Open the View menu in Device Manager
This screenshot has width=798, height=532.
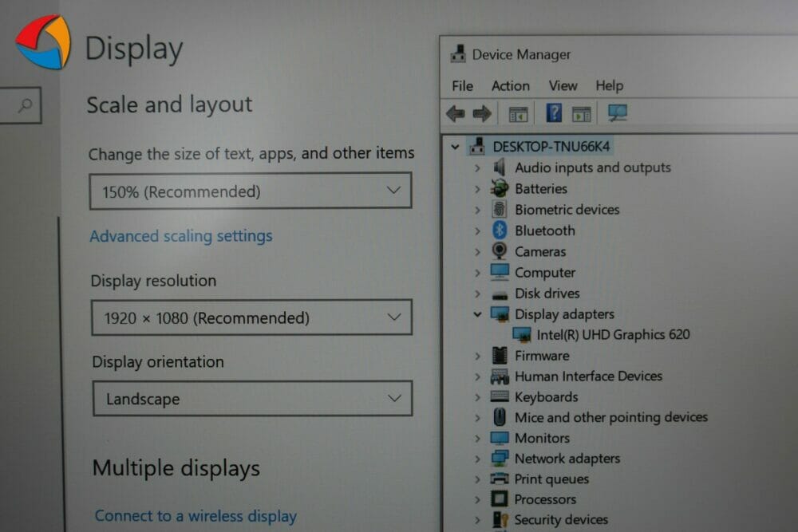(563, 85)
